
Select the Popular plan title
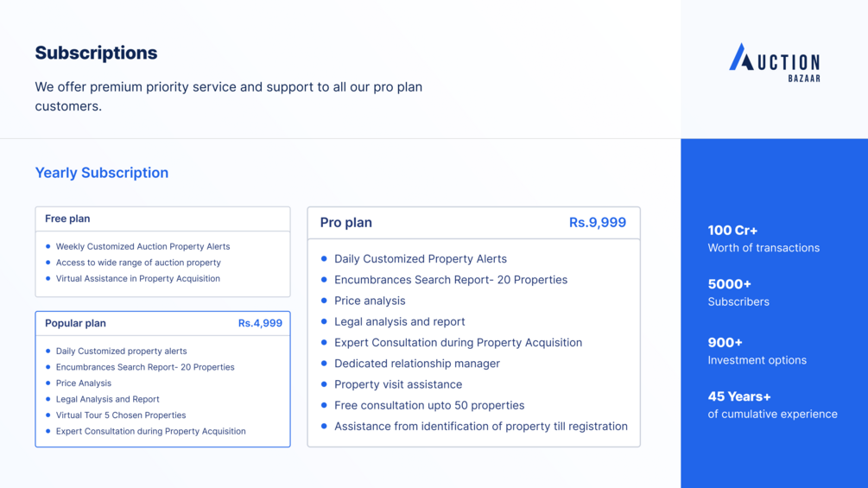tap(75, 323)
